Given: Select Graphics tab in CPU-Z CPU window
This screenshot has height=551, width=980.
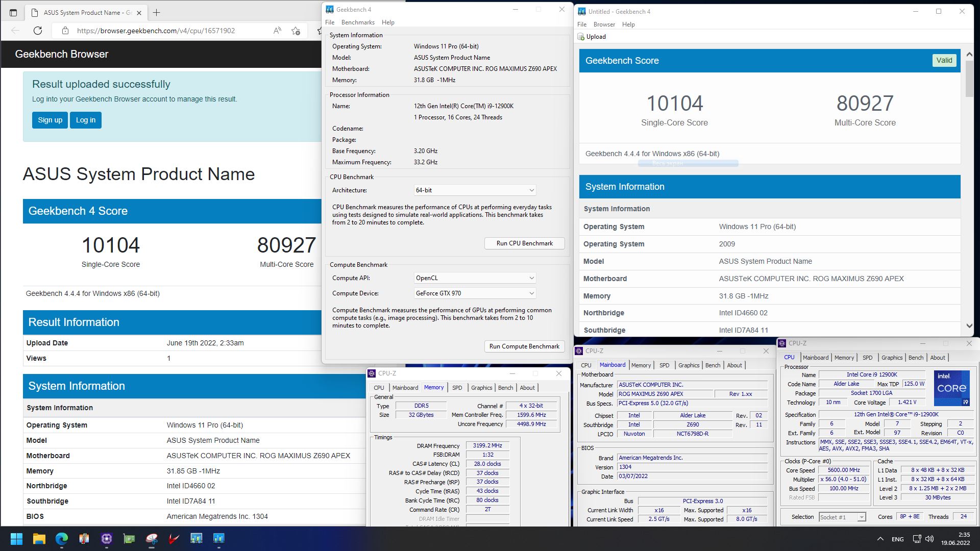Looking at the screenshot, I should [892, 358].
